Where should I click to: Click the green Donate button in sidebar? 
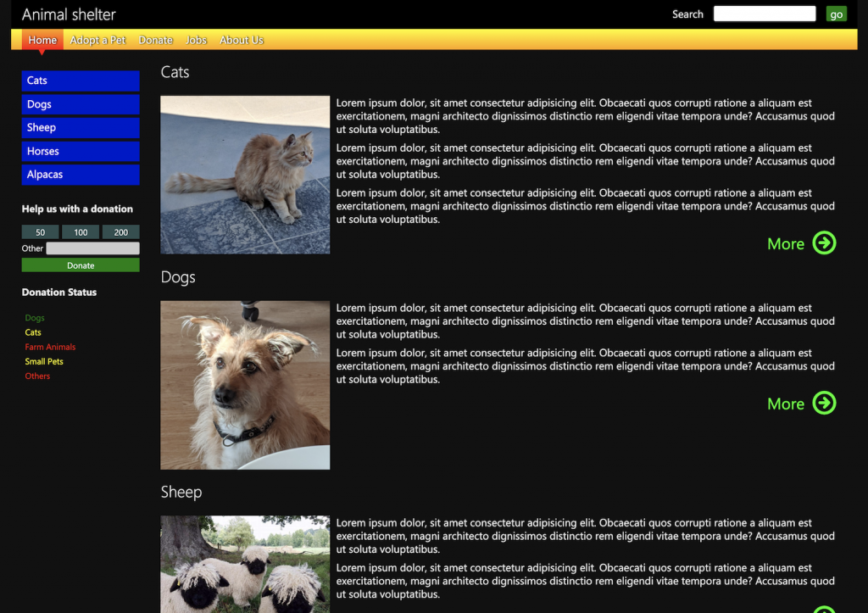(81, 265)
